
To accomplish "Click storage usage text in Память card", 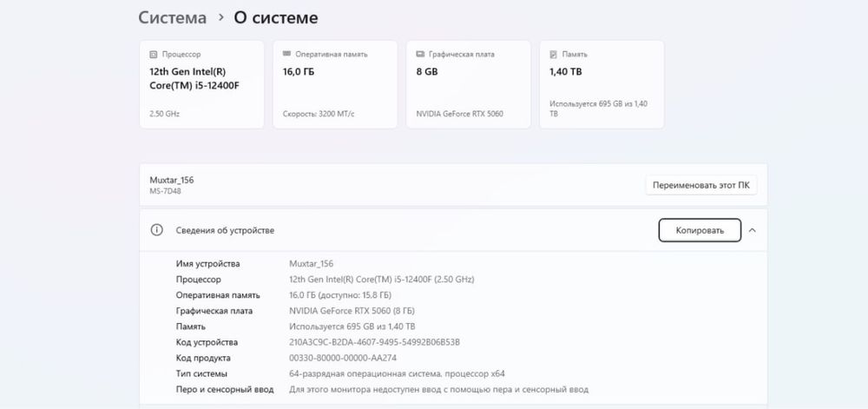I will point(598,109).
